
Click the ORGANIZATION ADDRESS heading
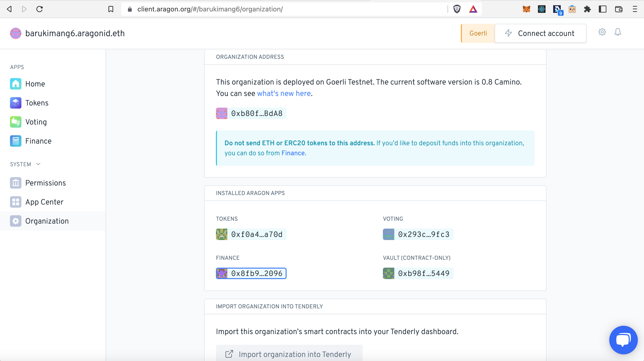tap(250, 57)
